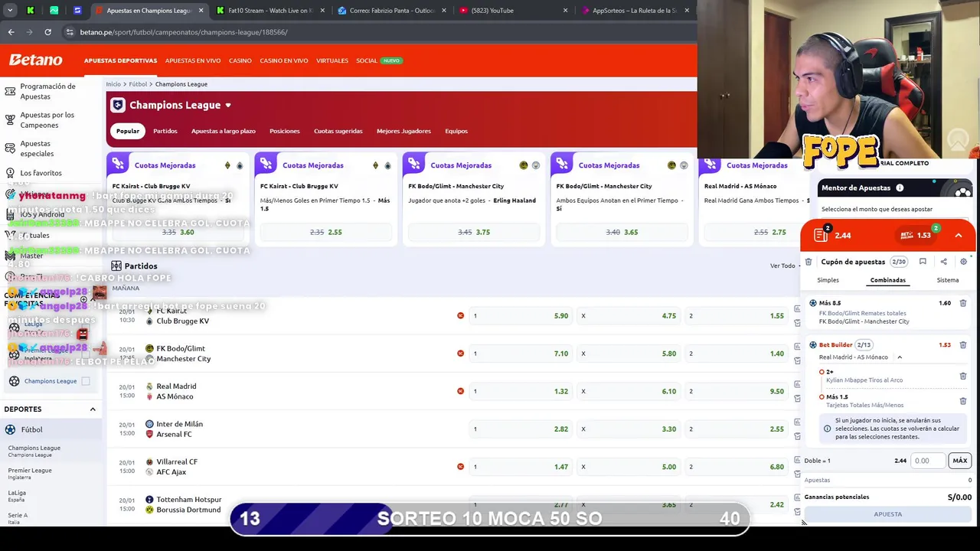Collapse the bet slip with the chevron

click(x=958, y=236)
